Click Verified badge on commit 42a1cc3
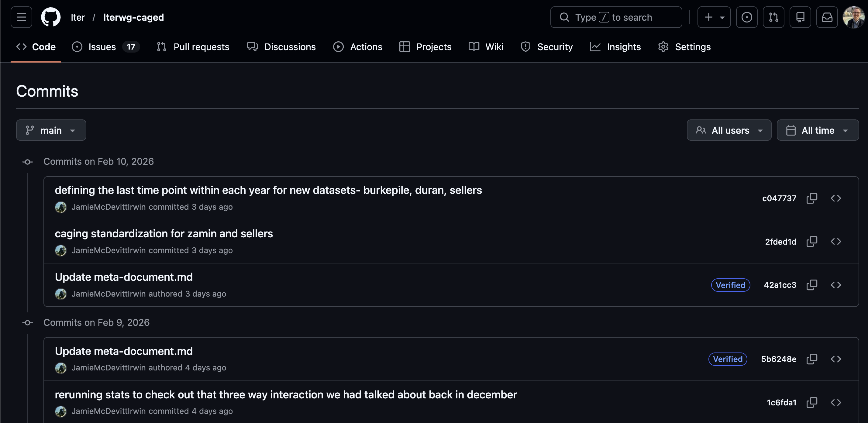This screenshot has width=868, height=423. click(x=730, y=285)
